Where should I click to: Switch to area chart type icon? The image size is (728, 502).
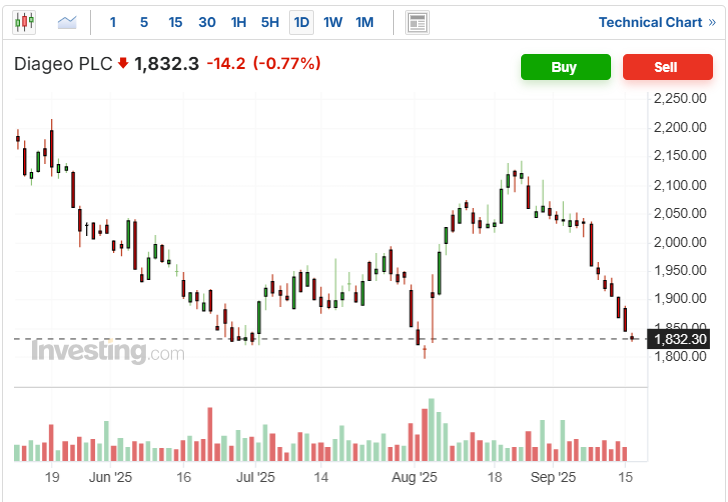(67, 22)
